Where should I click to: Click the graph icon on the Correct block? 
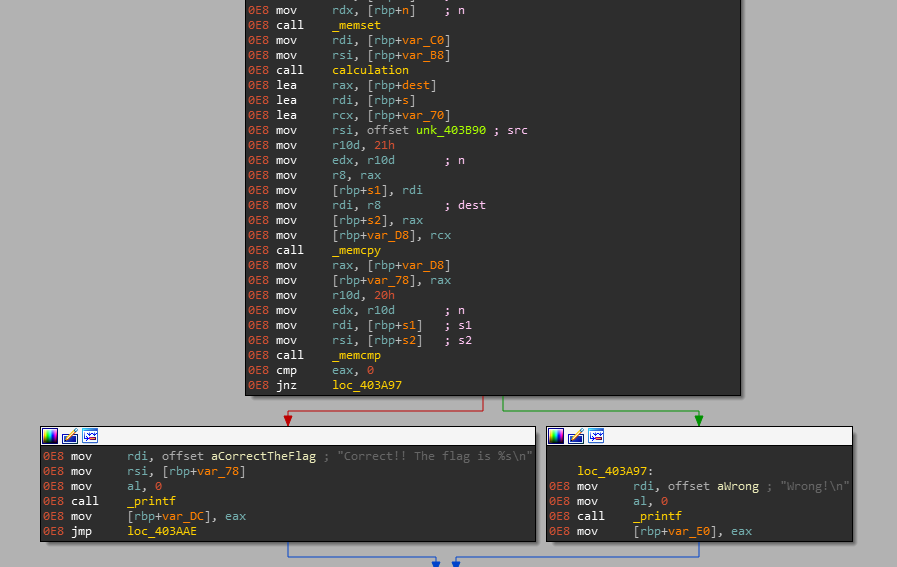point(90,436)
